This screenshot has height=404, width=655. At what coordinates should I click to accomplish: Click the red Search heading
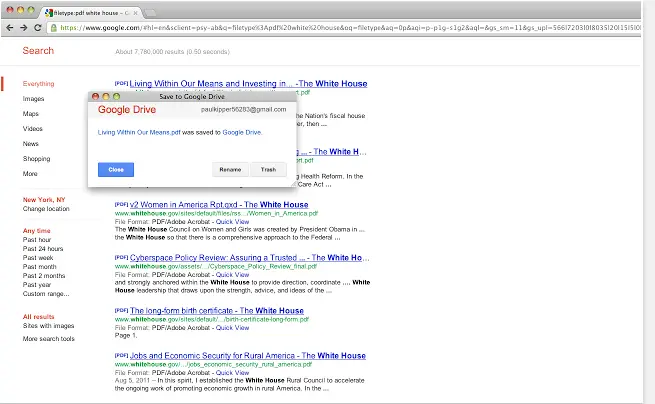pyautogui.click(x=38, y=51)
